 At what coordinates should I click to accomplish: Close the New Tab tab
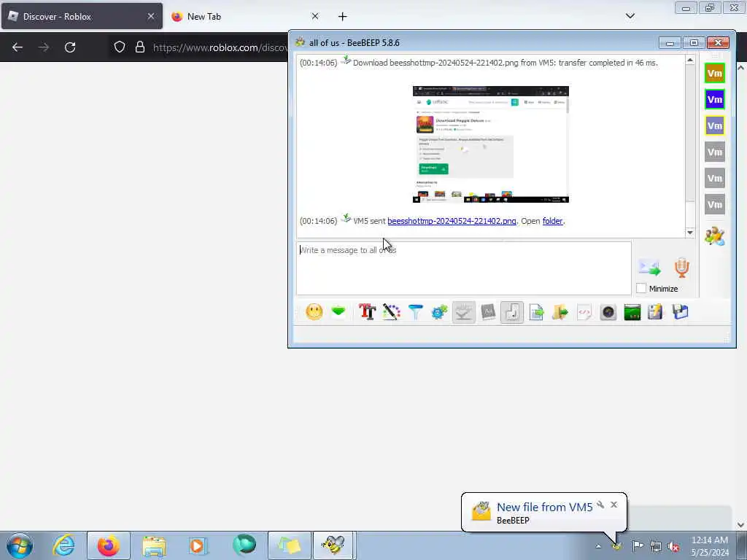(315, 16)
